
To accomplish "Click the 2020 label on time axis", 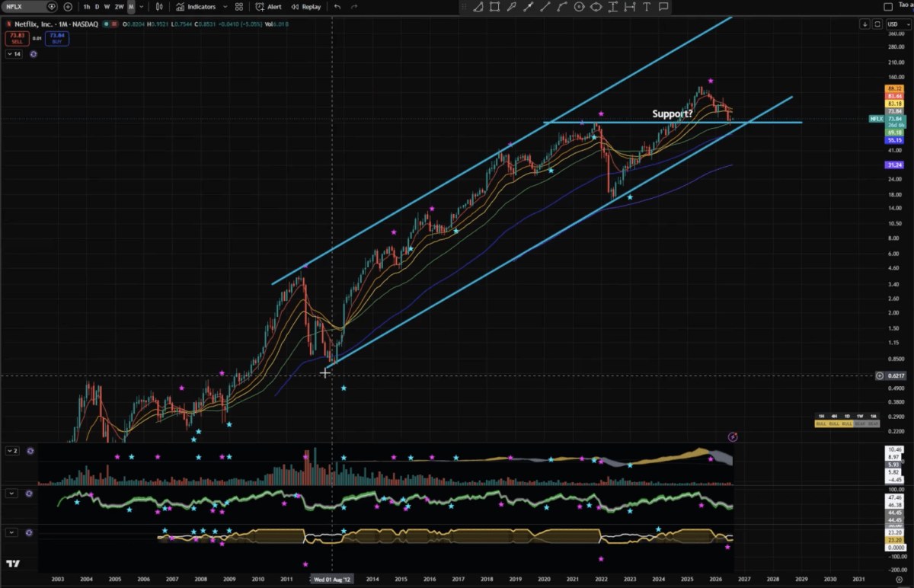I will (545, 579).
